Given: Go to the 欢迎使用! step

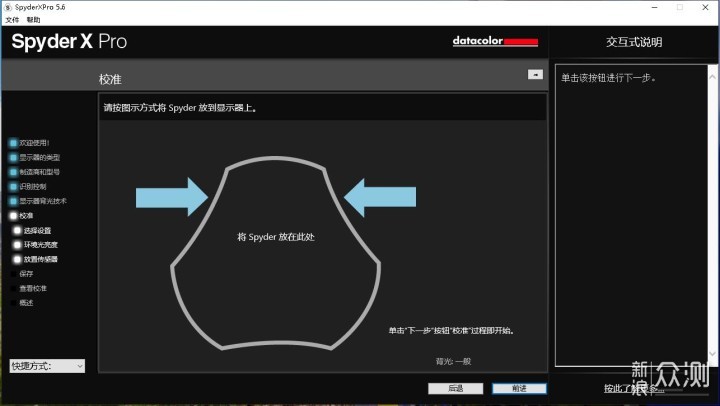Looking at the screenshot, I should pyautogui.click(x=30, y=143).
